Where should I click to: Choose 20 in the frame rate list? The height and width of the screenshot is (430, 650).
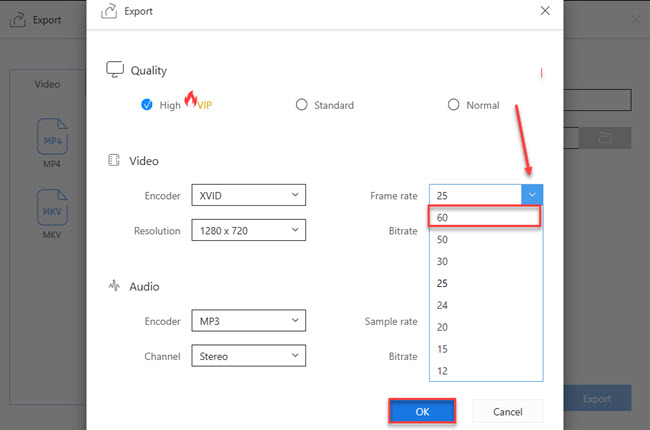(x=485, y=327)
